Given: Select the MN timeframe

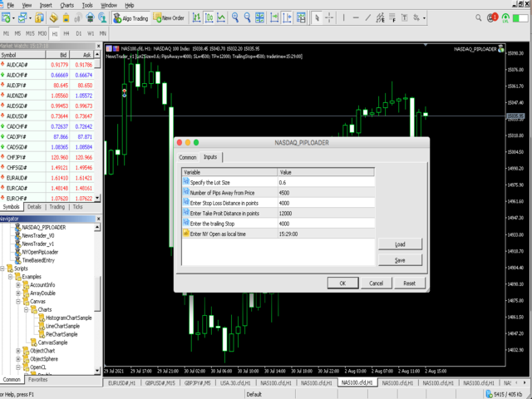Looking at the screenshot, I should (x=103, y=33).
